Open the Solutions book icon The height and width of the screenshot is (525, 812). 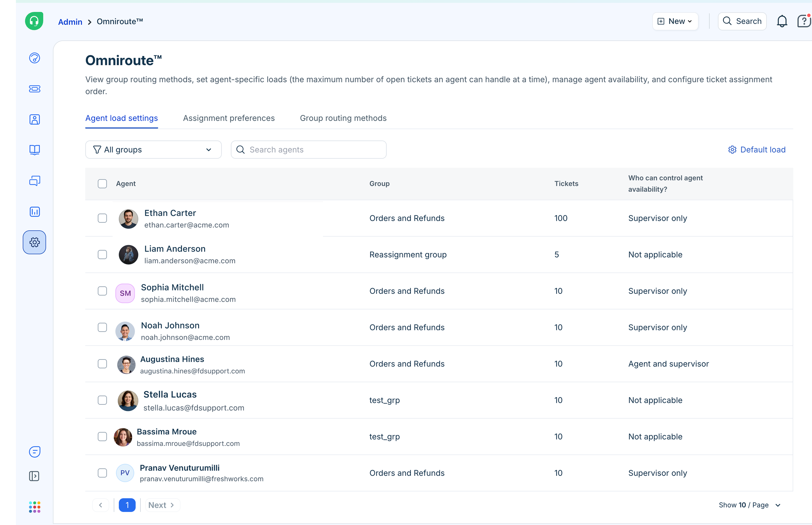34,150
